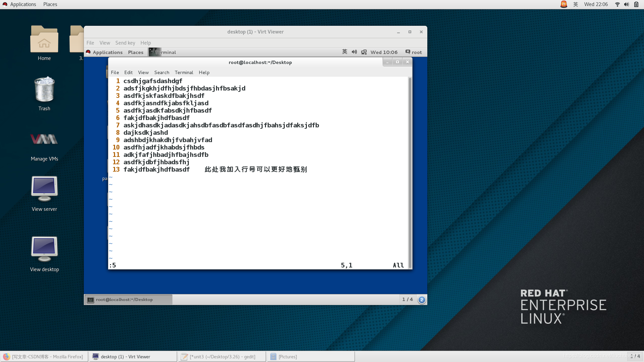Click line 11 text adkjfafjhbadjhfbajhsdfb
Viewport: 644px width, 362px height.
click(x=166, y=155)
